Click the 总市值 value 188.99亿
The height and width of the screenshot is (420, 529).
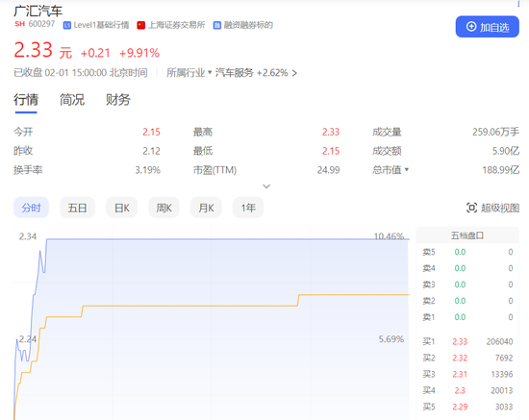[501, 169]
